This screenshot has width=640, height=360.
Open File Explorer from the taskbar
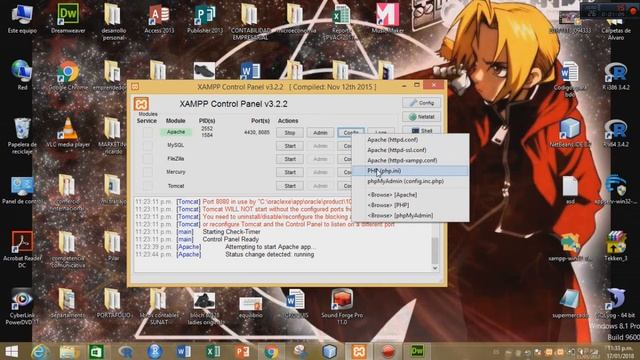(x=69, y=351)
